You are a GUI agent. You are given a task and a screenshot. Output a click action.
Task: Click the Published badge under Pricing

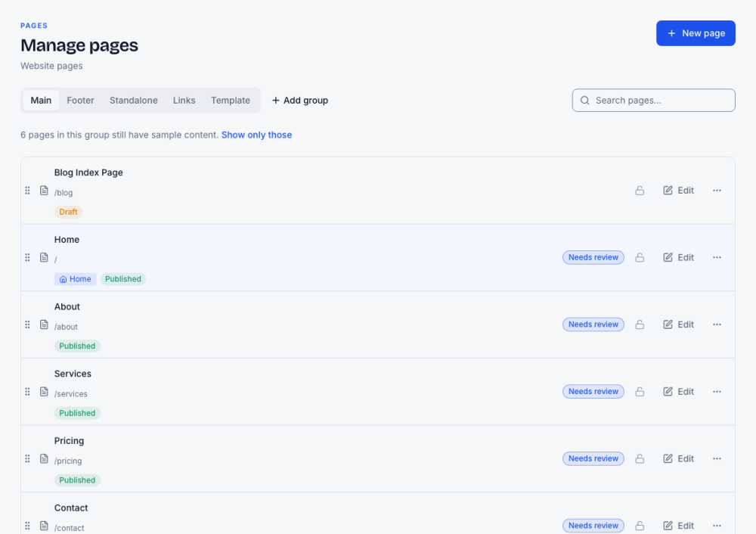click(x=77, y=480)
